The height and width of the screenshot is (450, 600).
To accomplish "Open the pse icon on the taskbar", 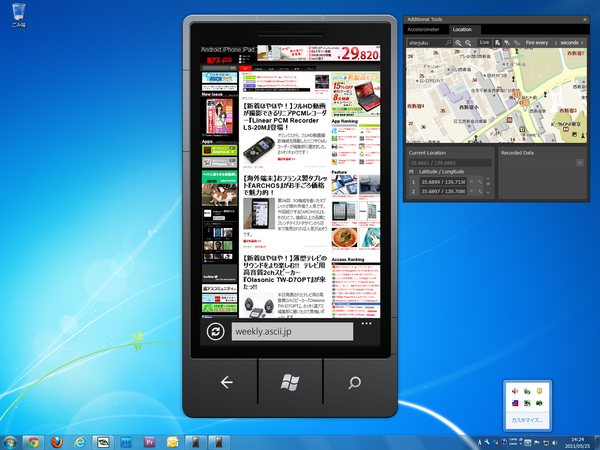I will (x=126, y=442).
